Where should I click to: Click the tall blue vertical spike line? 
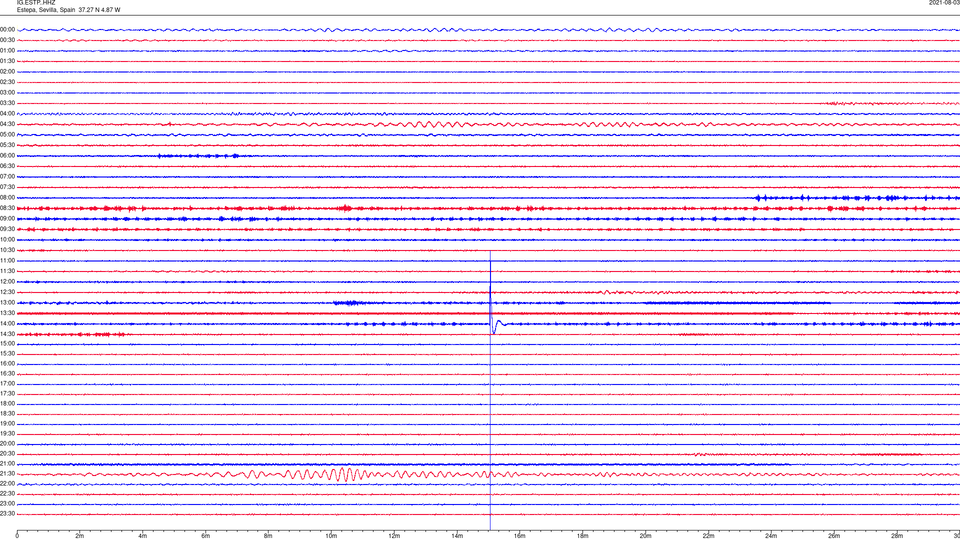pyautogui.click(x=490, y=390)
